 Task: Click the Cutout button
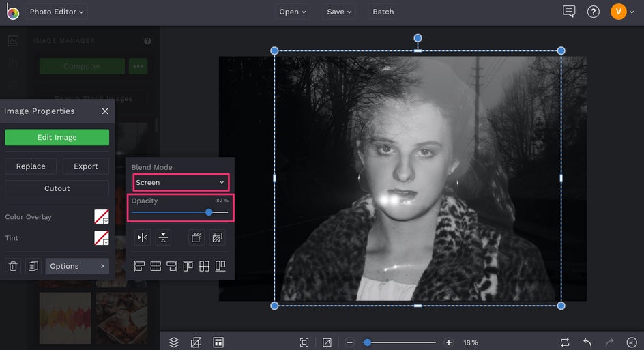pyautogui.click(x=57, y=188)
